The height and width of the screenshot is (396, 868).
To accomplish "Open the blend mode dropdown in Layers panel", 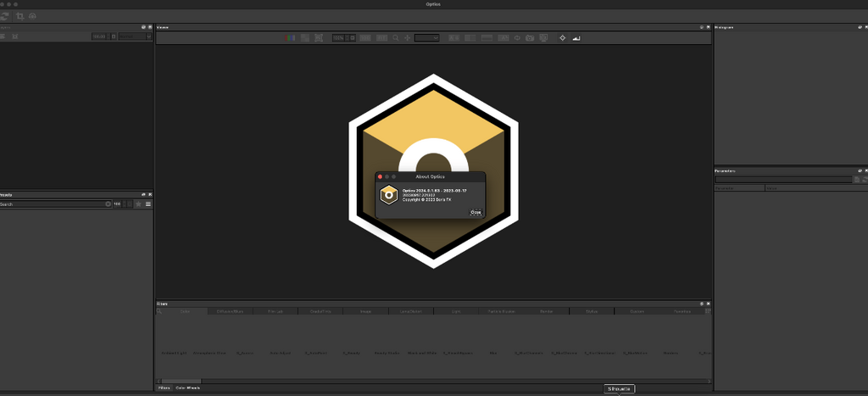I will (x=135, y=36).
